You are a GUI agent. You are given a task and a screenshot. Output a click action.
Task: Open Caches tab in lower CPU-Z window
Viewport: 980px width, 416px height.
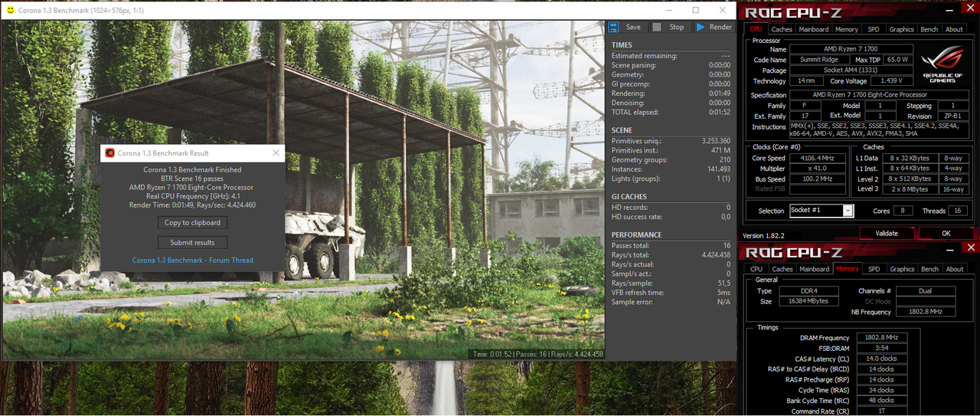[782, 269]
